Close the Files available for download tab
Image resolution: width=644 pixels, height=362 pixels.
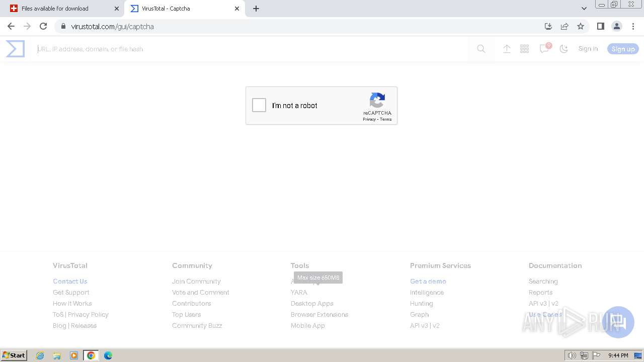click(117, 9)
